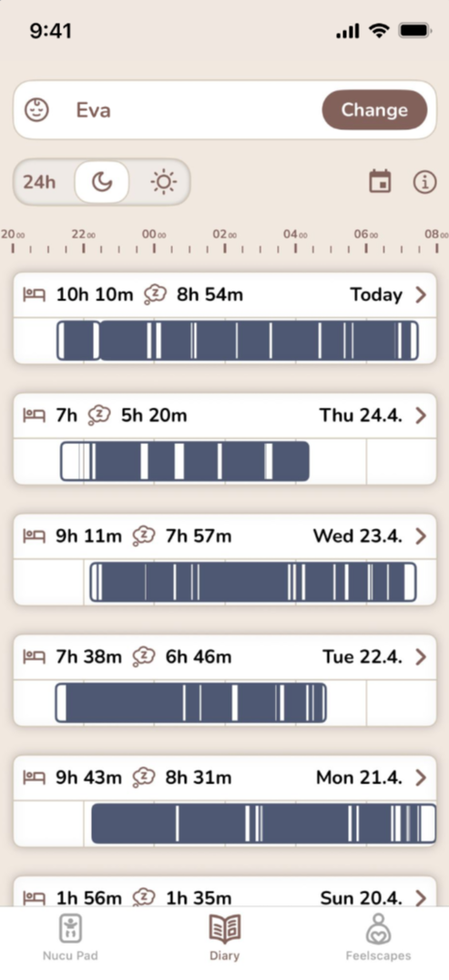
Task: Tap the bed icon in Today's entry
Action: pos(35,295)
